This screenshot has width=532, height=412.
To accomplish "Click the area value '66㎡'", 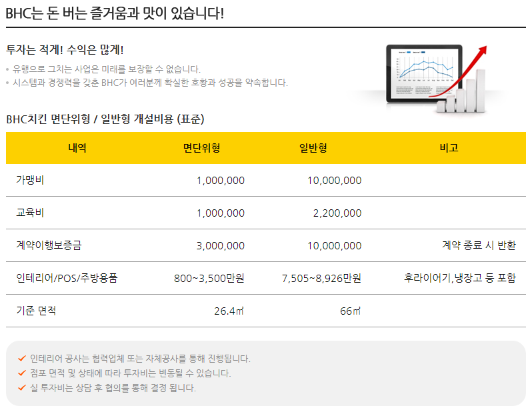I will point(351,311).
